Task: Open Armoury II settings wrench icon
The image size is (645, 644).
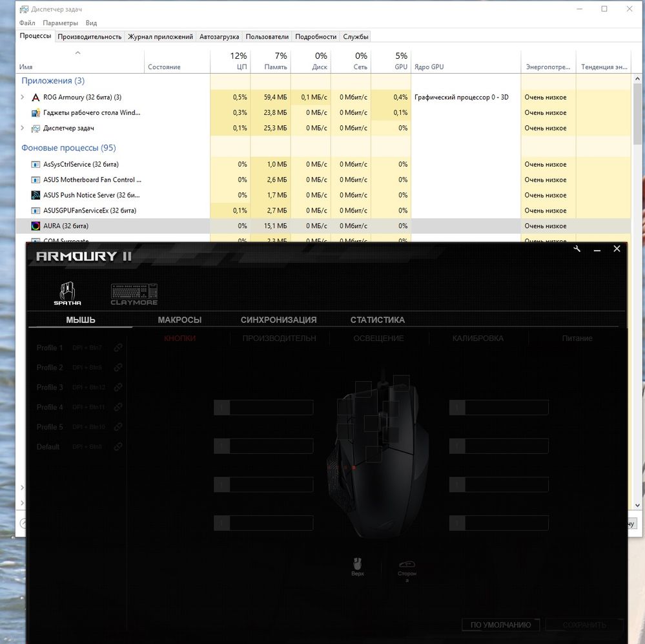Action: point(577,249)
